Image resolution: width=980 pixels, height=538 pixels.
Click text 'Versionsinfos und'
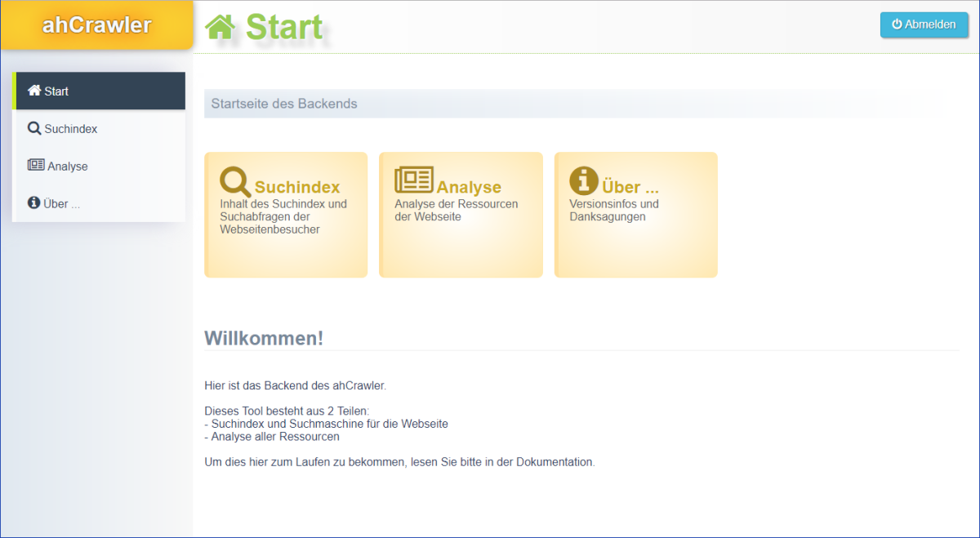coord(614,204)
